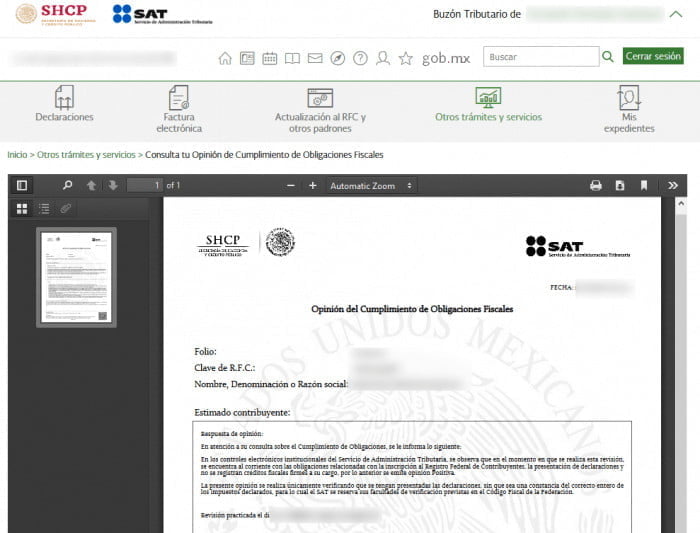
Task: Open the open-book guide icon
Action: [292, 58]
